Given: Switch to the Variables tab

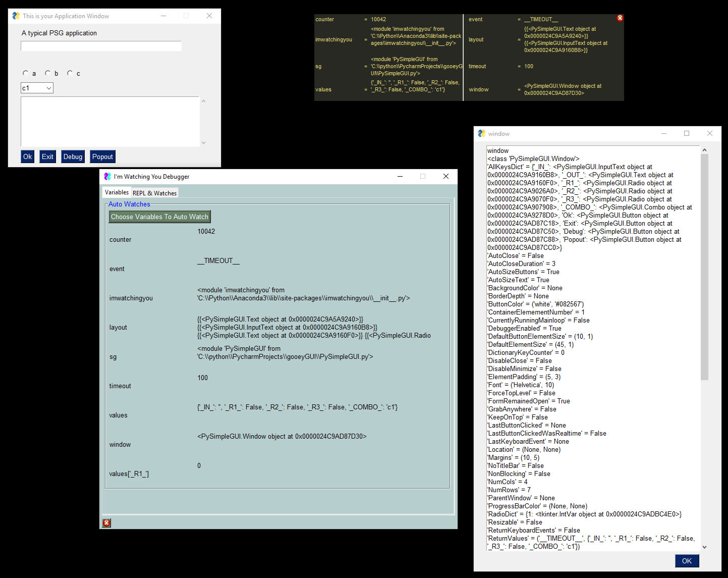Looking at the screenshot, I should (117, 192).
